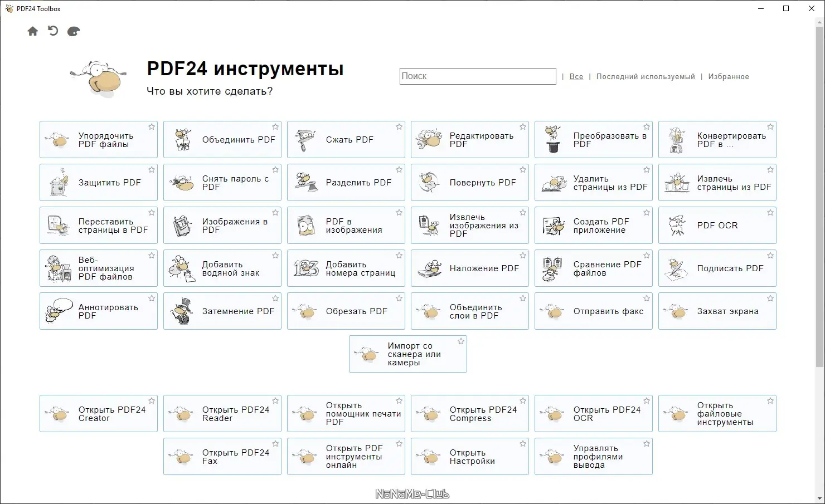Click the PDF OCR tool icon
Image resolution: width=825 pixels, height=504 pixels.
pyautogui.click(x=677, y=226)
